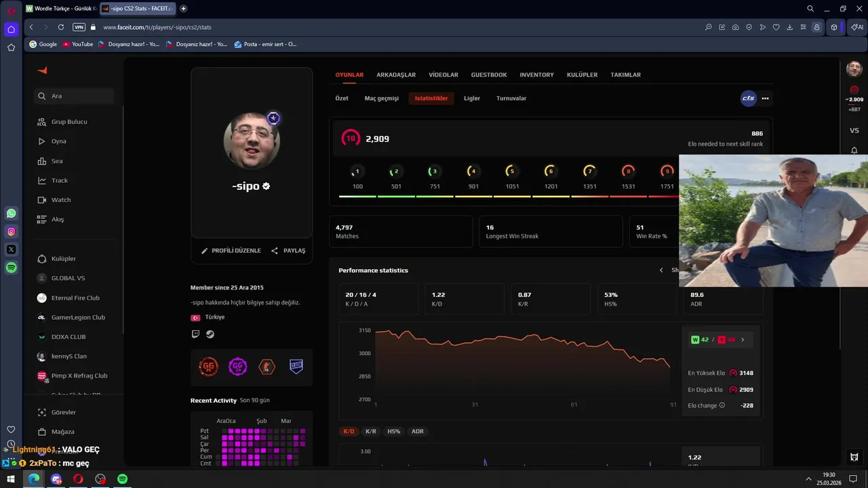This screenshot has width=868, height=488.
Task: Select the Maç geçmişi sub-tab
Action: click(x=382, y=98)
